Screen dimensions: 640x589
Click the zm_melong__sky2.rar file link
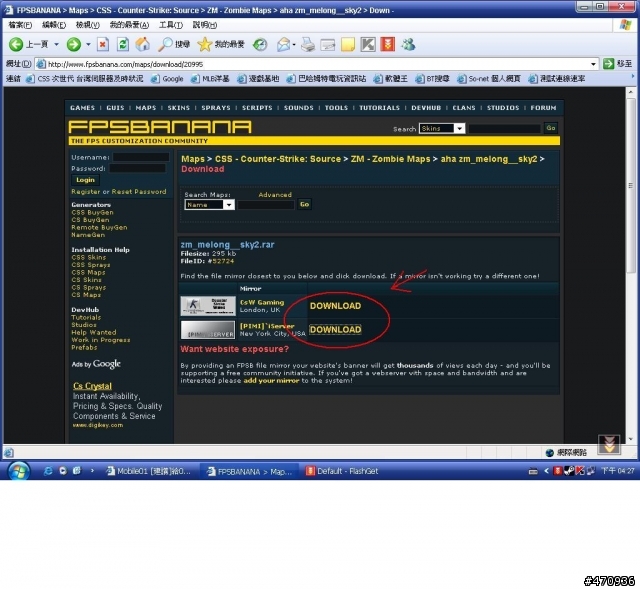(x=227, y=244)
